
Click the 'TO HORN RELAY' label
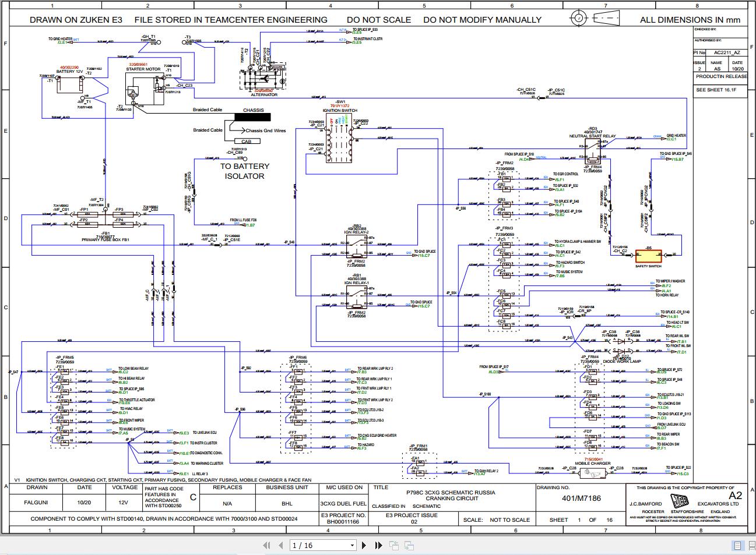(x=667, y=295)
